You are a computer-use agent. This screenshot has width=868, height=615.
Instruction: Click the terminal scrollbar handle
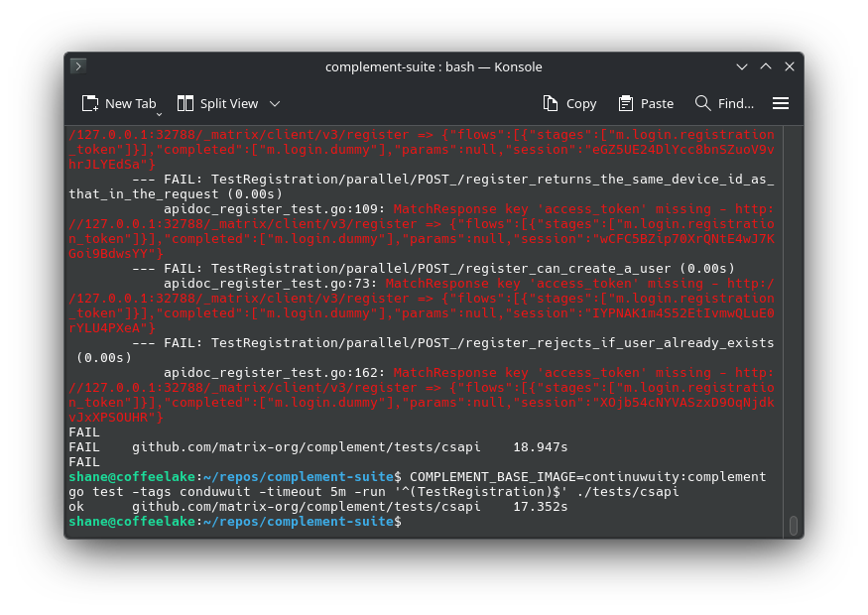[x=793, y=526]
